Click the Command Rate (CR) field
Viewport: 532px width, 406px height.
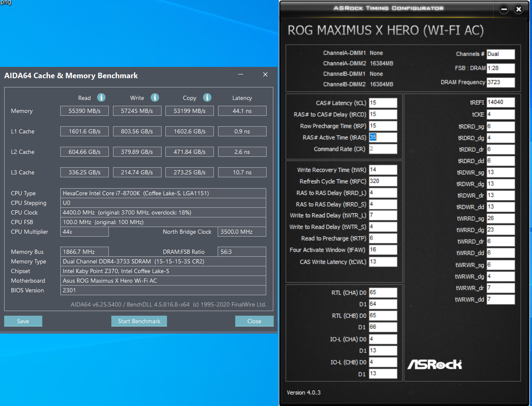383,149
